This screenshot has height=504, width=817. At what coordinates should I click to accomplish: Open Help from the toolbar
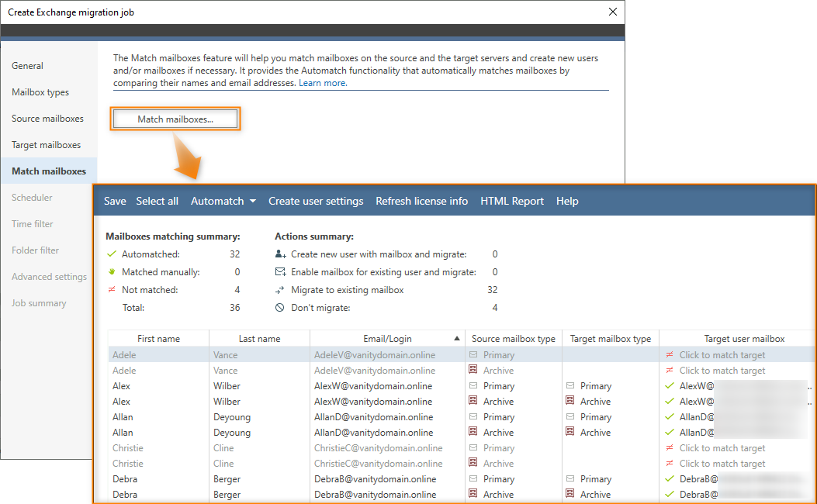coord(567,201)
